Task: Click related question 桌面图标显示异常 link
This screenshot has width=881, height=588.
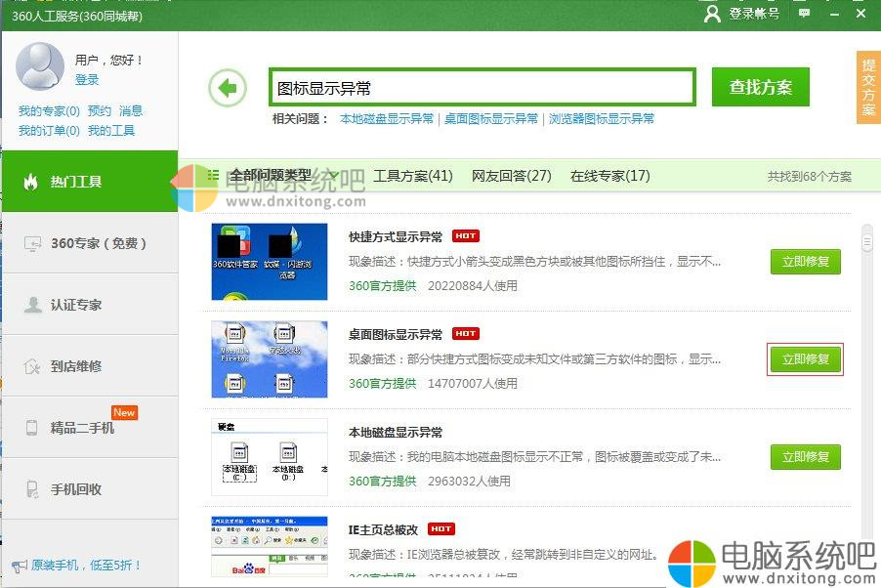Action: point(491,118)
